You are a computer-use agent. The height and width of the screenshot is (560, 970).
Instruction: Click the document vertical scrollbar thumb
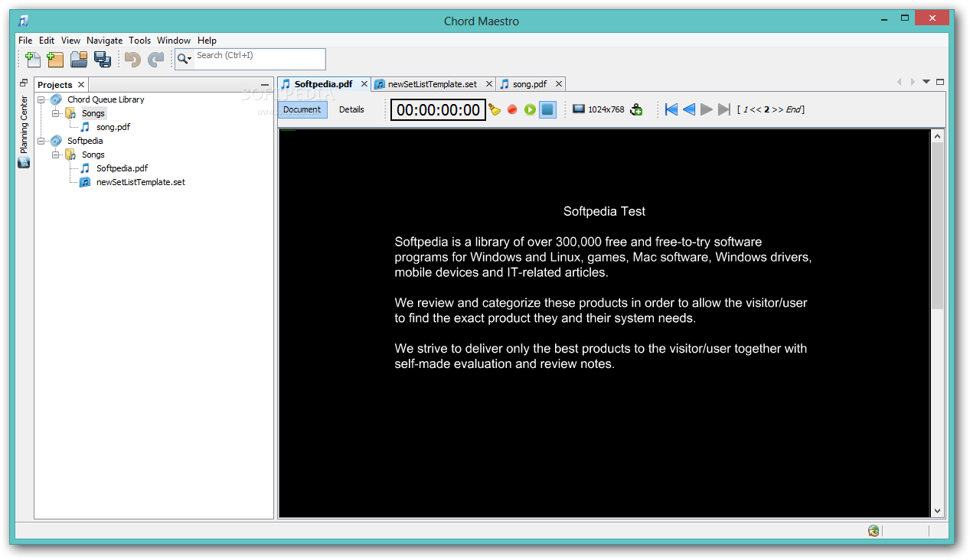click(x=938, y=225)
